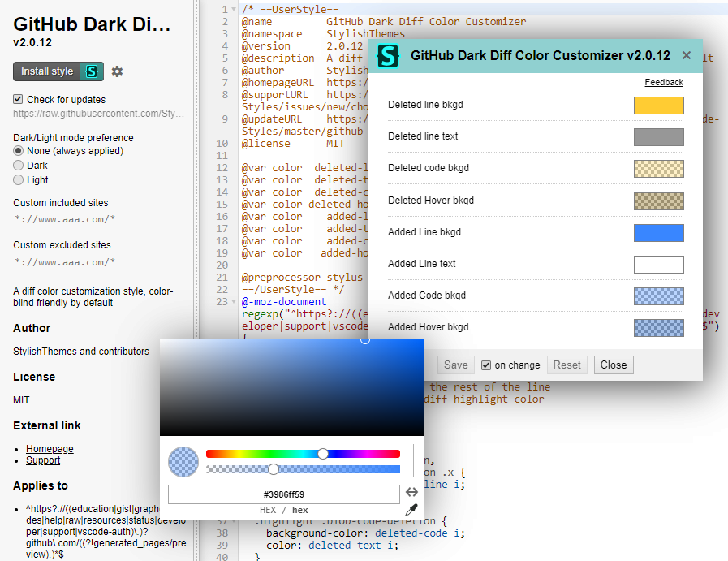
Task: Click color picker palette drag handle bars
Action: tap(413, 460)
